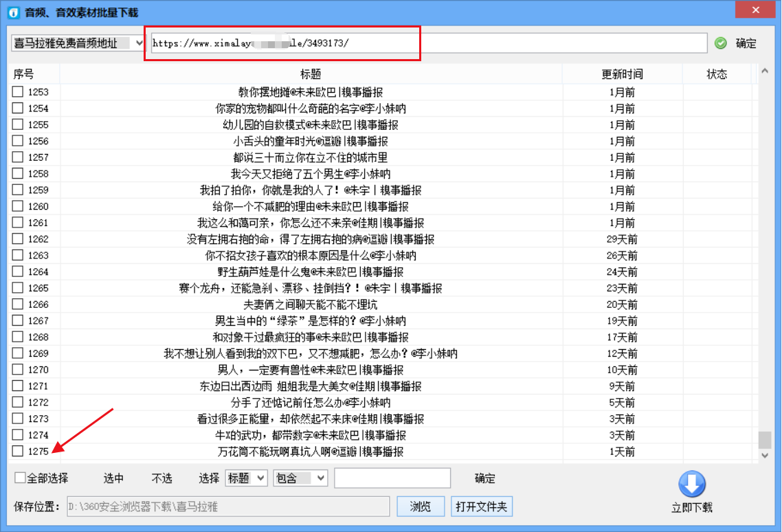
Task: Select the title 男人，一定要有兽性@未来欧巴|糗事播报
Action: 310,370
